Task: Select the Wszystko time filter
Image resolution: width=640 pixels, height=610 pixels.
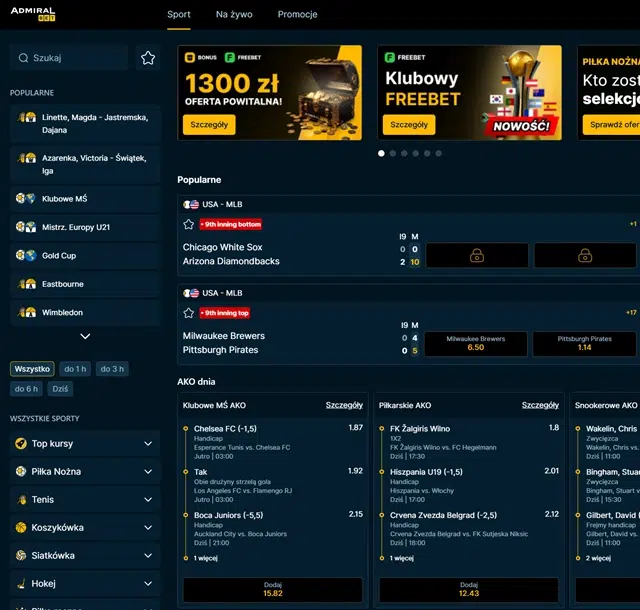Action: (x=32, y=369)
